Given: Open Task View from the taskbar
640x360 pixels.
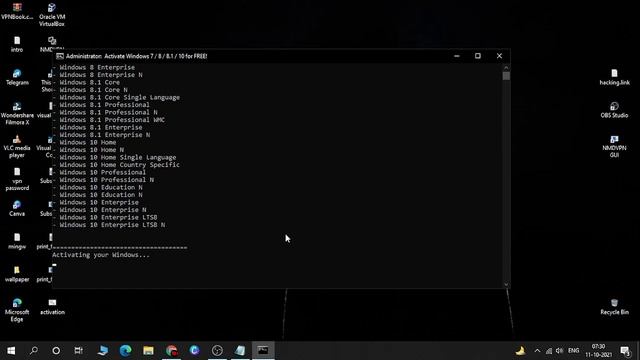Looking at the screenshot, I should pos(78,351).
